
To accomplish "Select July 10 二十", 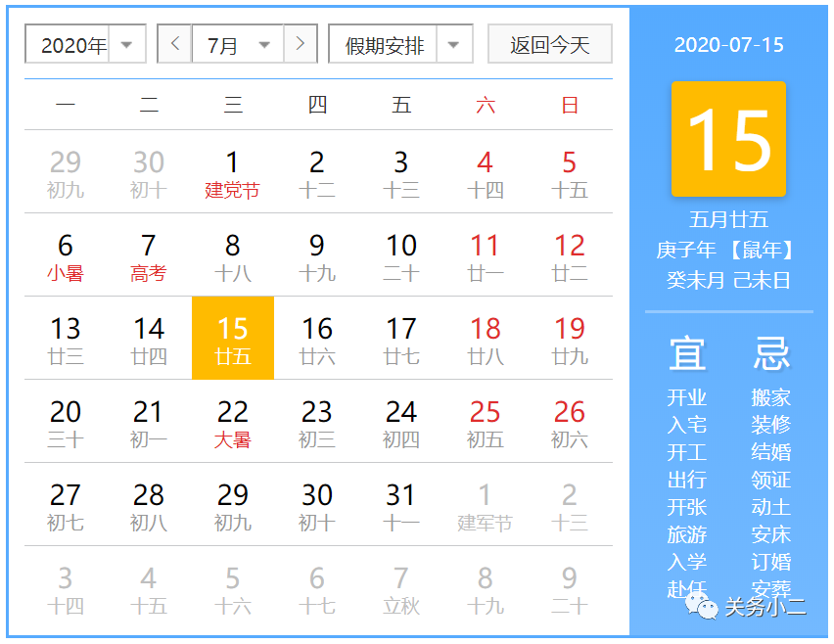I will coord(401,255).
